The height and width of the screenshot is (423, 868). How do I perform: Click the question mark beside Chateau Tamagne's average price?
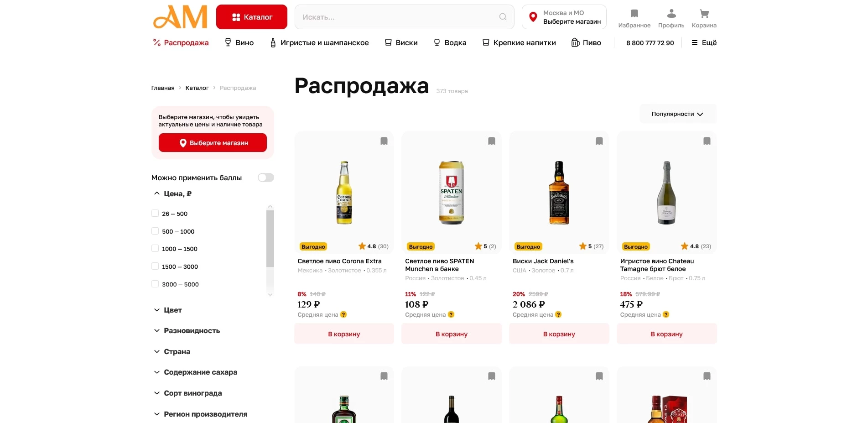click(x=666, y=315)
